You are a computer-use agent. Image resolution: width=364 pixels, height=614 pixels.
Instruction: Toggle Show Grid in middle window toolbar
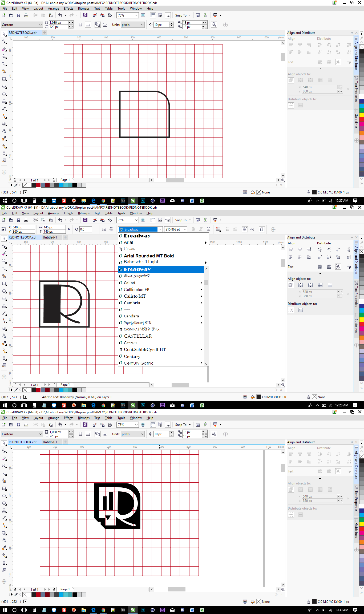160,220
